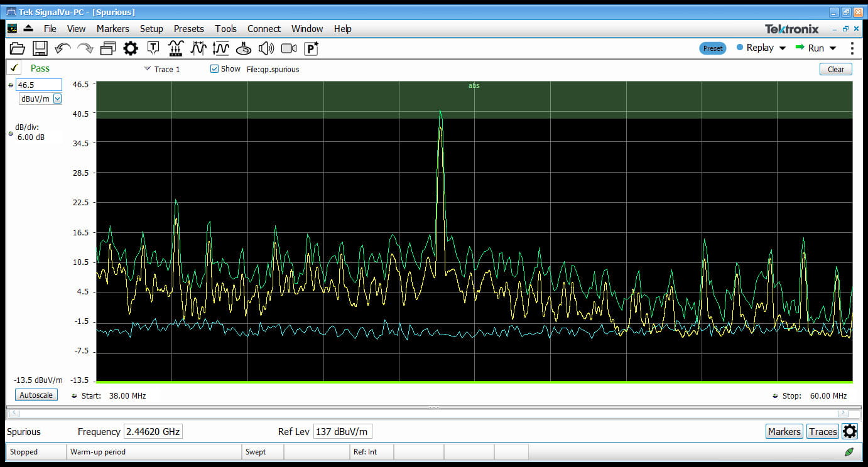Open the Settings gear in the toolbar
Screen dimensions: 868x467
130,48
